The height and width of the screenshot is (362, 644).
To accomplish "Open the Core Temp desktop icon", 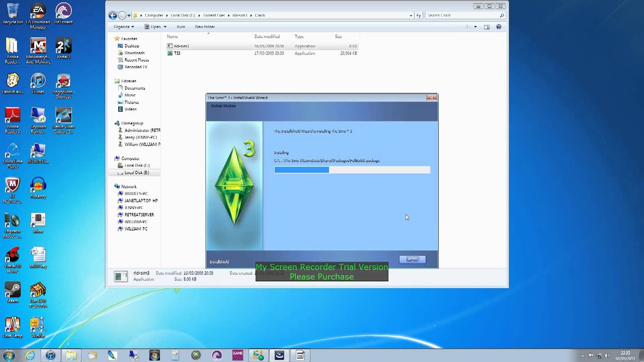I will coord(13,327).
